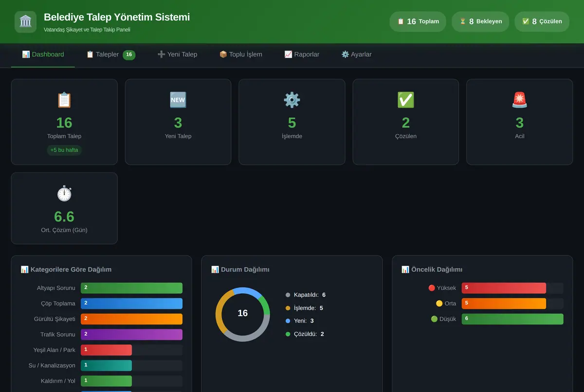The width and height of the screenshot is (584, 392).
Task: Click the Toplam Talep count 16
Action: click(x=64, y=123)
